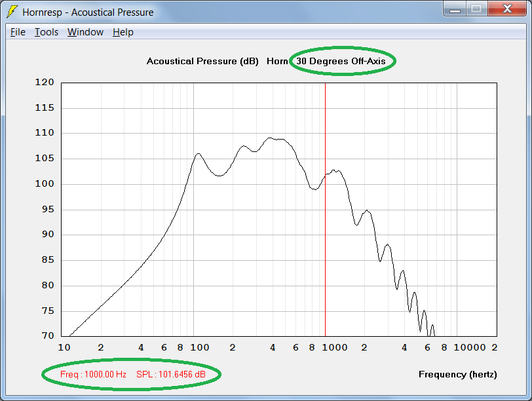
Task: Click the 100 frequency axis label
Action: tap(199, 347)
